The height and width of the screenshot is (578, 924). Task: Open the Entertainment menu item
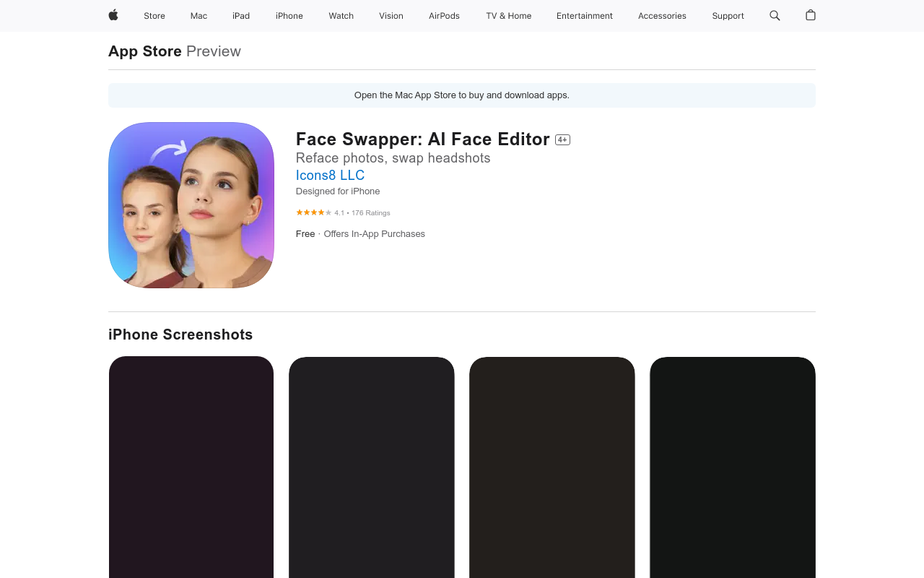585,16
